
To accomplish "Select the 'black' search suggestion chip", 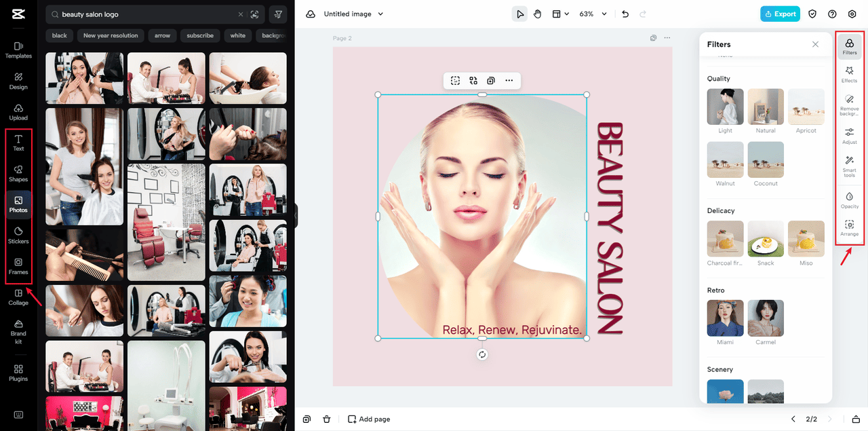I will (60, 35).
